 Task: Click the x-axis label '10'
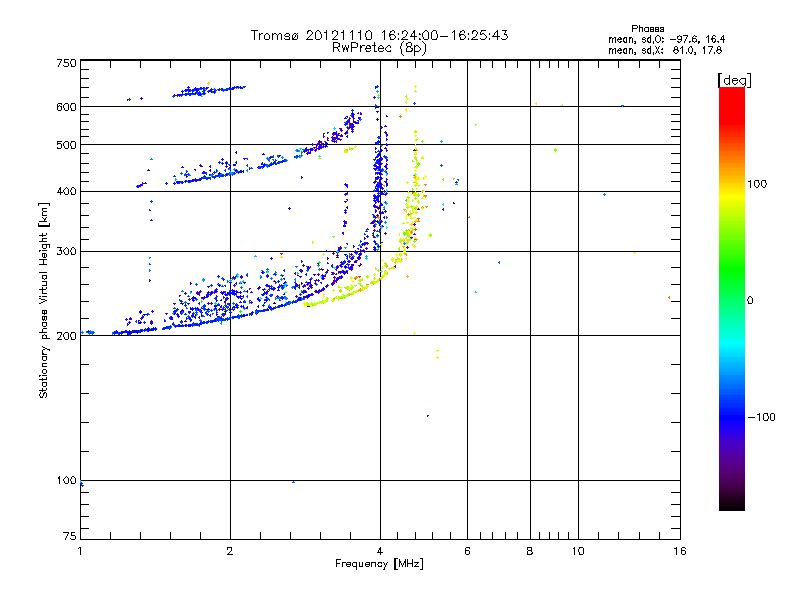point(578,551)
